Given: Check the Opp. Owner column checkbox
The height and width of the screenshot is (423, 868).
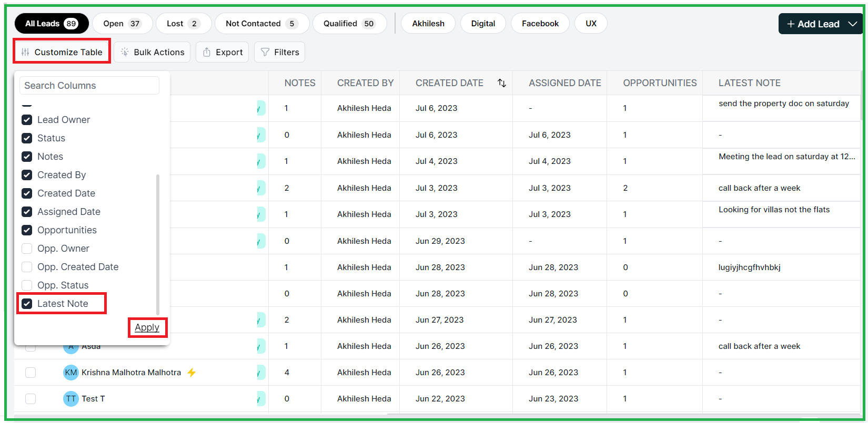Looking at the screenshot, I should (x=27, y=249).
